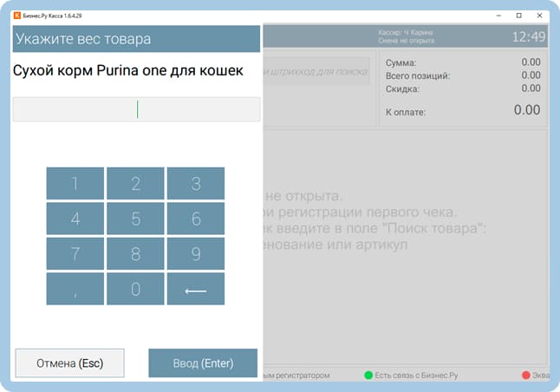Click the Бизнес.Ру Касса app icon in title bar
The height and width of the screenshot is (392, 560).
16,16
